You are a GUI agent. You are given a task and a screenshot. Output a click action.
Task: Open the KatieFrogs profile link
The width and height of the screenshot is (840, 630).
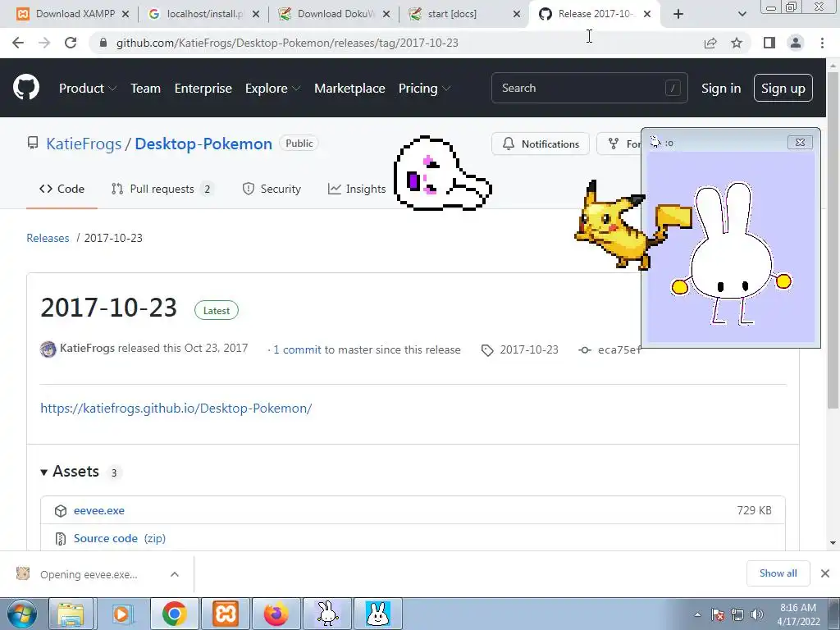[x=84, y=144]
